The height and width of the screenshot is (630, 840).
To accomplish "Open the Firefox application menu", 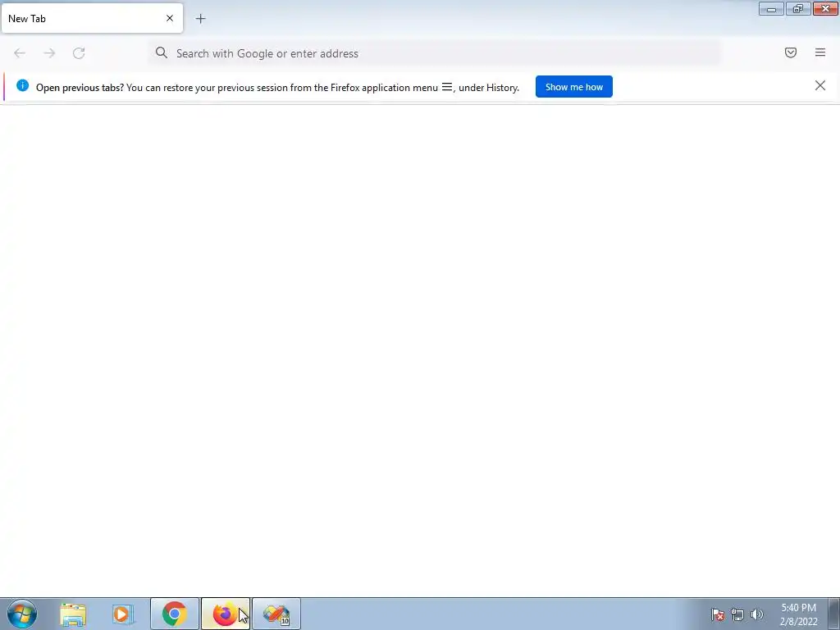I will [820, 52].
